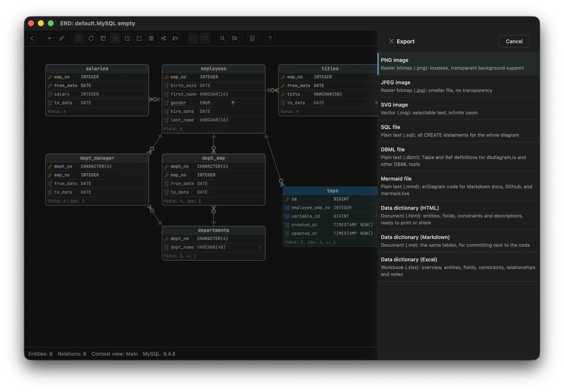Image resolution: width=564 pixels, height=392 pixels.
Task: Click the question mark help icon
Action: [270, 38]
